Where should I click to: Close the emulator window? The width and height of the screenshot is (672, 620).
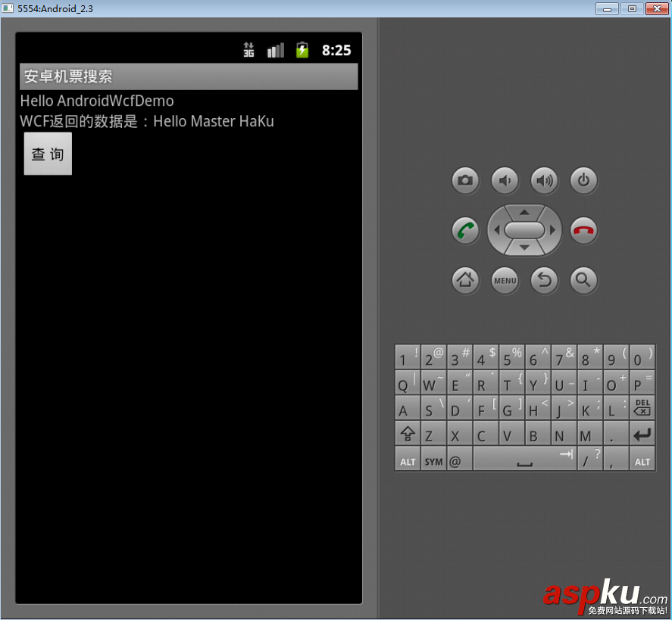pyautogui.click(x=657, y=8)
